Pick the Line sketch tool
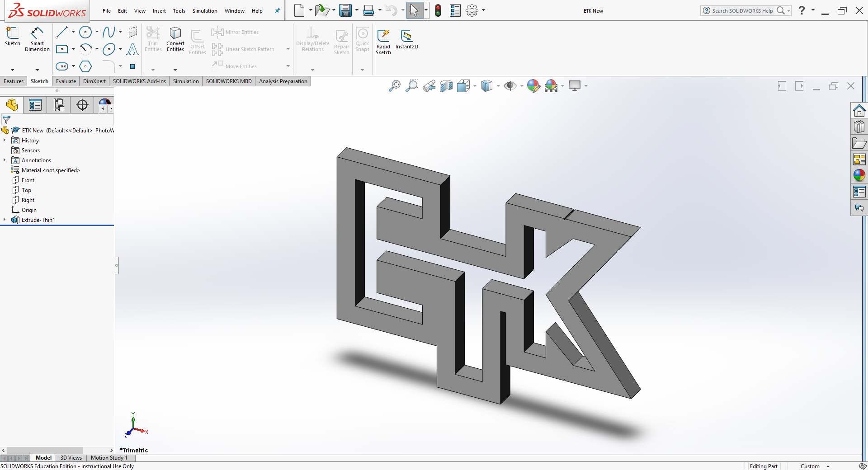The width and height of the screenshot is (868, 470). click(x=62, y=32)
